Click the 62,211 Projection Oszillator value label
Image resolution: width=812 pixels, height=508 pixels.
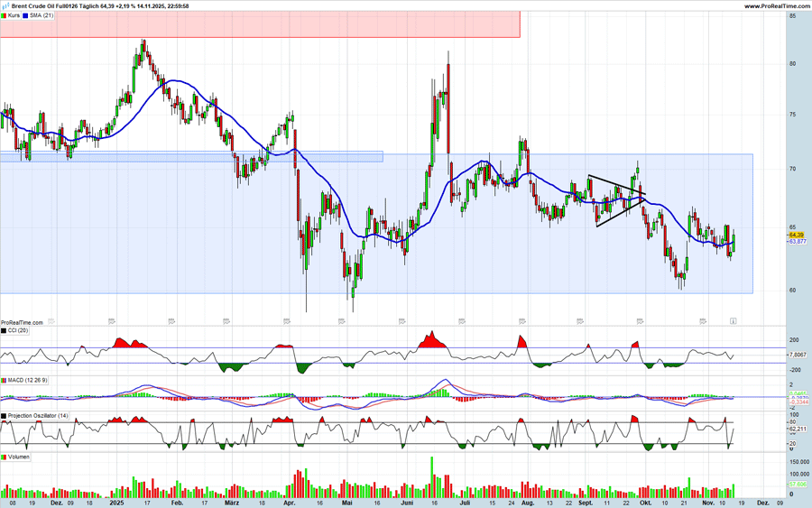798,429
